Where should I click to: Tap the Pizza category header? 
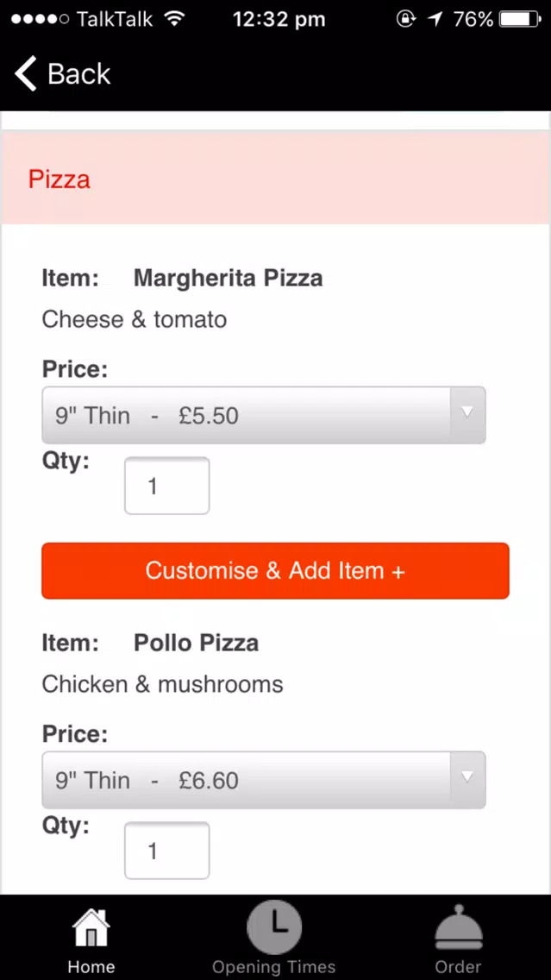coord(276,179)
